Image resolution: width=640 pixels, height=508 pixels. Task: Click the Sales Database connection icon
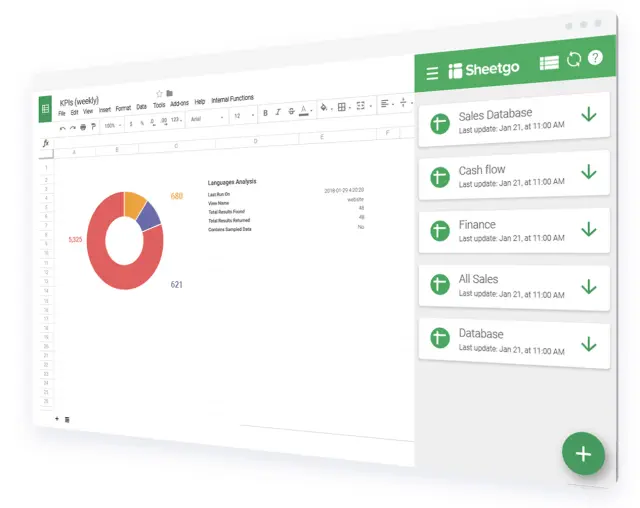pyautogui.click(x=440, y=124)
